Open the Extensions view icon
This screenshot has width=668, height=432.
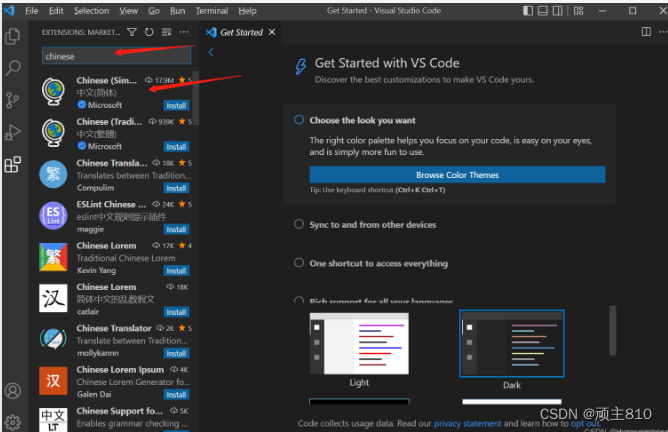12,164
